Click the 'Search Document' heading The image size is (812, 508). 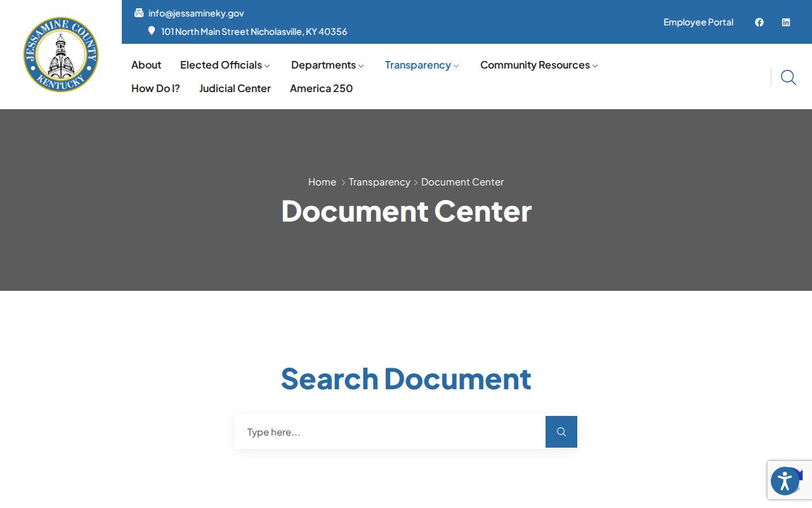pyautogui.click(x=406, y=378)
